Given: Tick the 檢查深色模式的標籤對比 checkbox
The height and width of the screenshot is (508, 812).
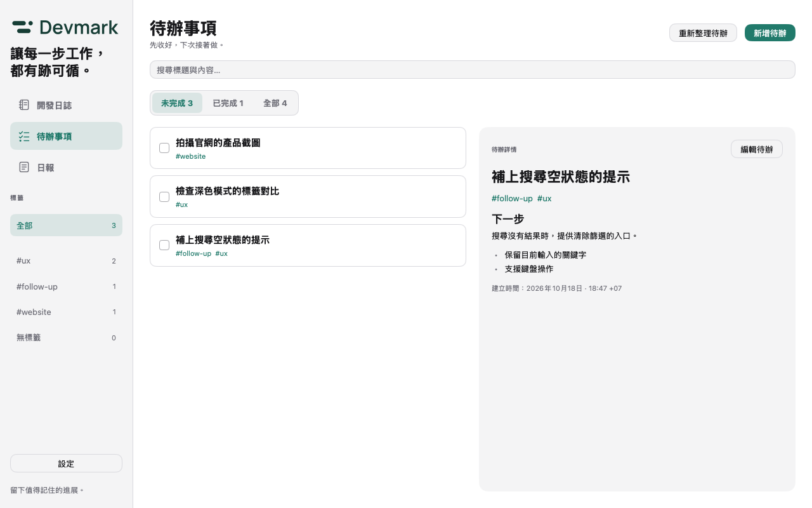Looking at the screenshot, I should click(164, 197).
